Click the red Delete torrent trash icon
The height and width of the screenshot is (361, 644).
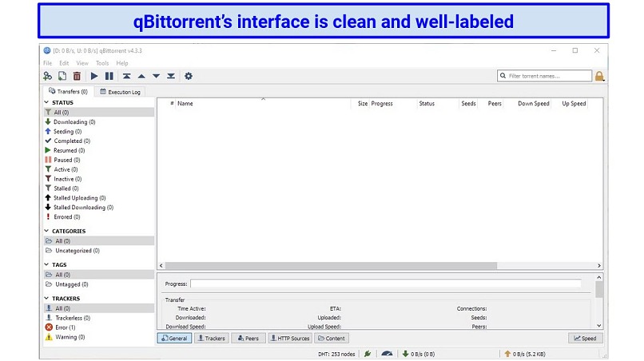point(77,76)
